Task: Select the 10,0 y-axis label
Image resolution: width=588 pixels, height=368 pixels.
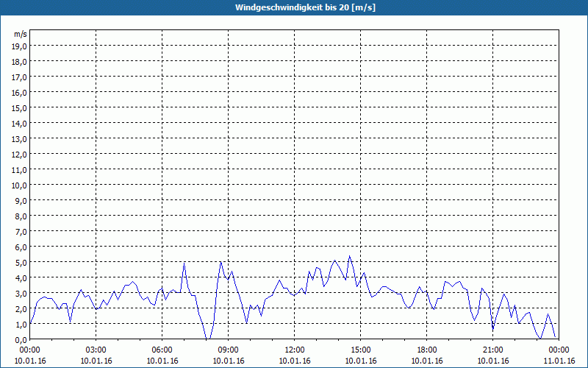Action: pos(19,185)
